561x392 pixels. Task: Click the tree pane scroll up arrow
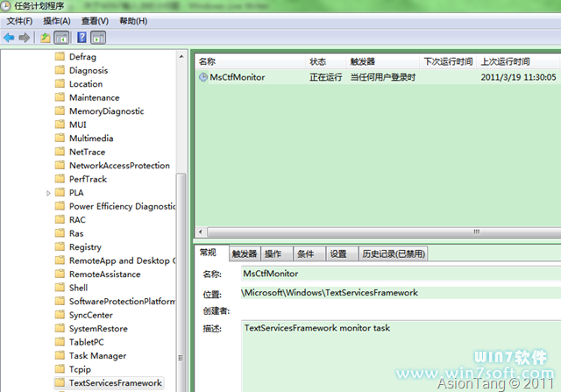pyautogui.click(x=181, y=56)
